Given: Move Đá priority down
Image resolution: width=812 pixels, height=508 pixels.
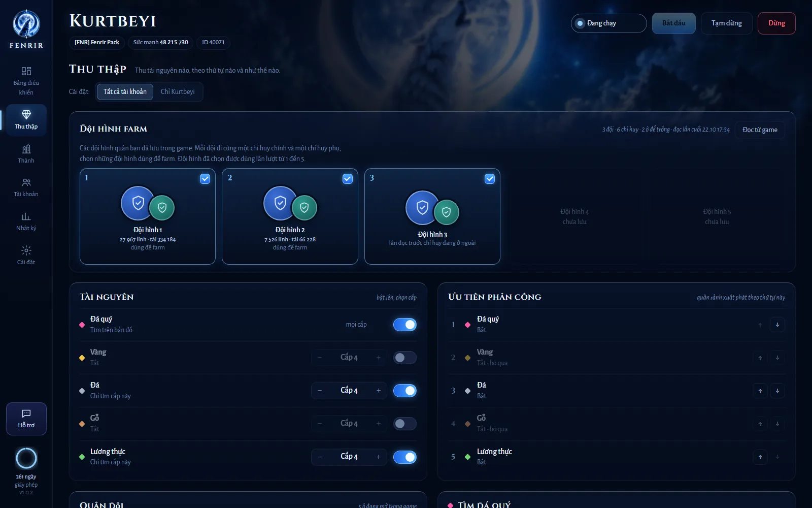Looking at the screenshot, I should [x=777, y=391].
